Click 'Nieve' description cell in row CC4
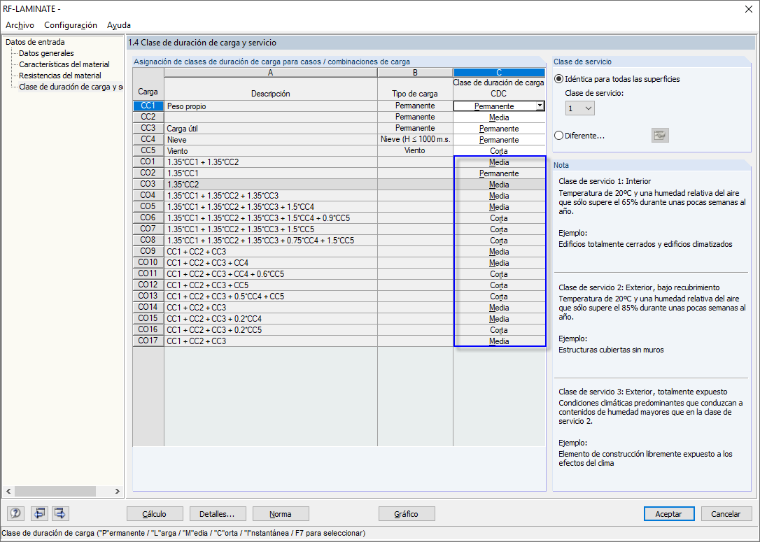760x542 pixels. 270,140
